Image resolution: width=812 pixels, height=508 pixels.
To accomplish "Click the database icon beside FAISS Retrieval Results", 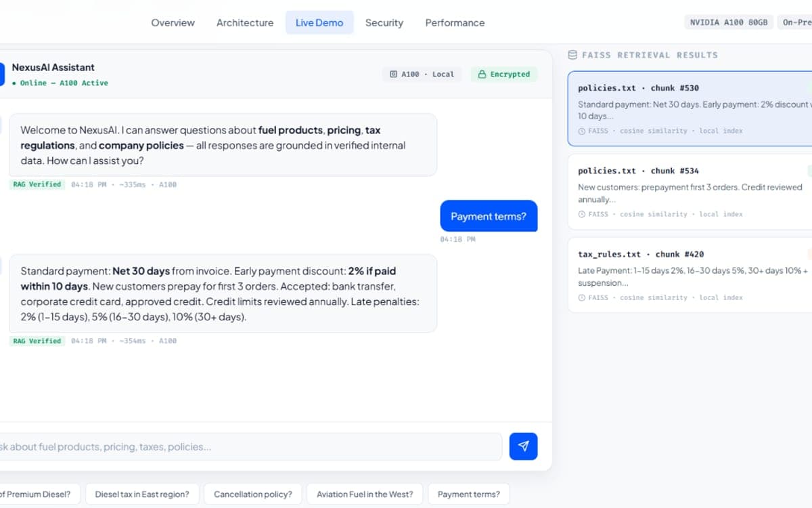I will coord(572,55).
